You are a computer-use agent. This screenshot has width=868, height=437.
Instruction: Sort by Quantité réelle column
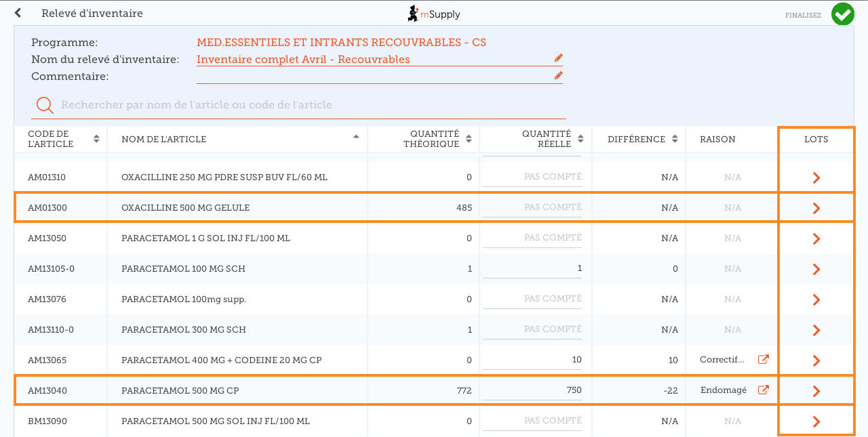click(580, 139)
